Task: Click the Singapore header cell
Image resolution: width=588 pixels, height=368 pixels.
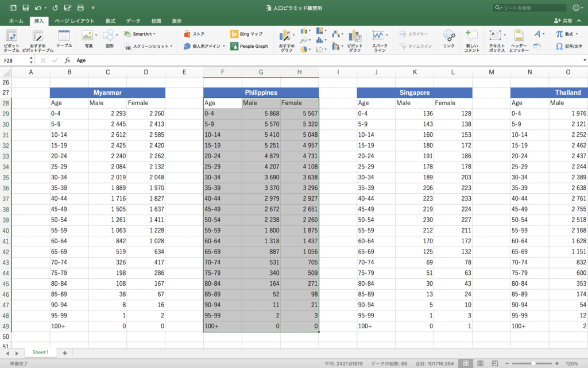Action: (x=415, y=93)
